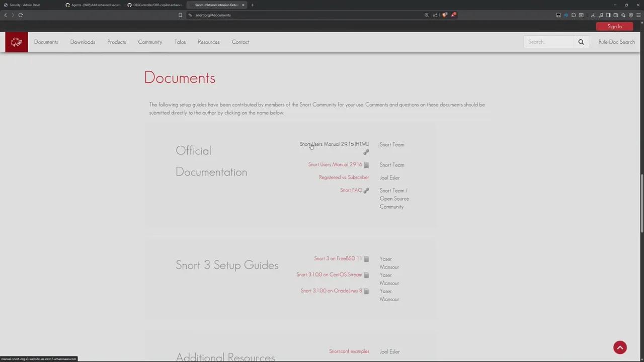The width and height of the screenshot is (644, 362).
Task: Open the Rule Doc Search link
Action: point(616,42)
